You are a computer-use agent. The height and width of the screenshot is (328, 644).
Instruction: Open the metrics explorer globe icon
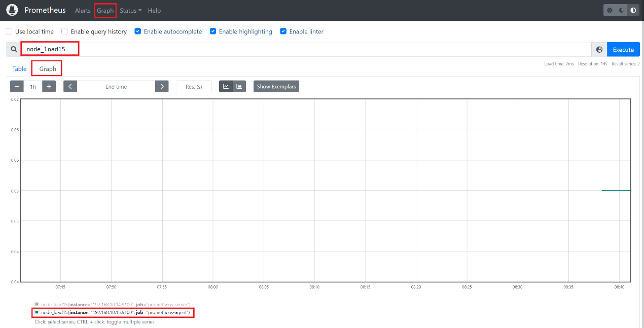[x=599, y=50]
